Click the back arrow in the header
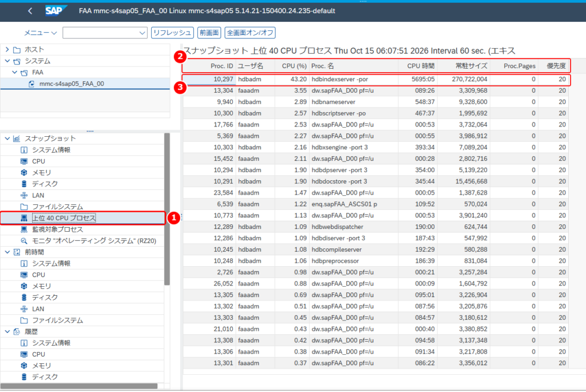Image resolution: width=586 pixels, height=392 pixels. [30, 11]
